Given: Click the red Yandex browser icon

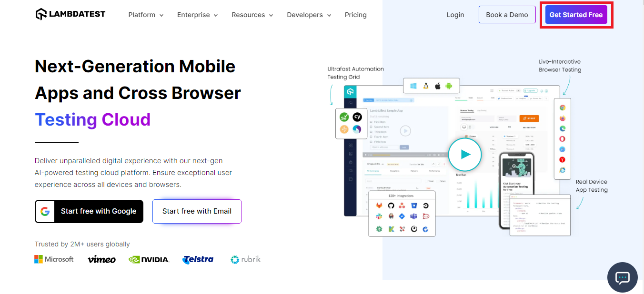Looking at the screenshot, I should click(x=563, y=160).
